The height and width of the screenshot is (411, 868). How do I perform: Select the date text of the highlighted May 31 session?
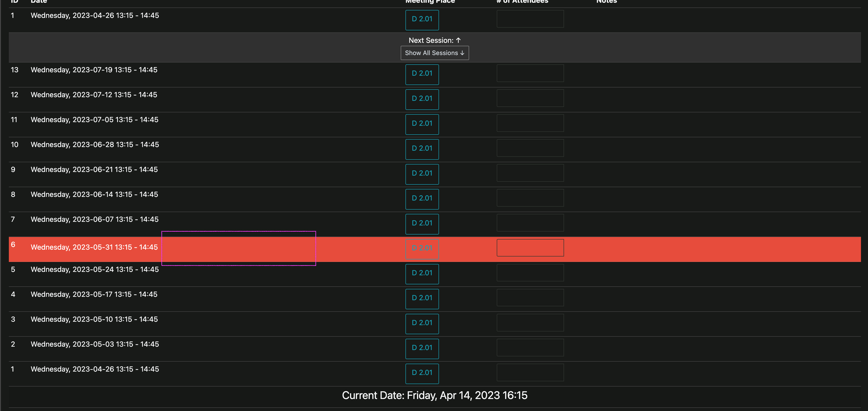click(x=94, y=247)
